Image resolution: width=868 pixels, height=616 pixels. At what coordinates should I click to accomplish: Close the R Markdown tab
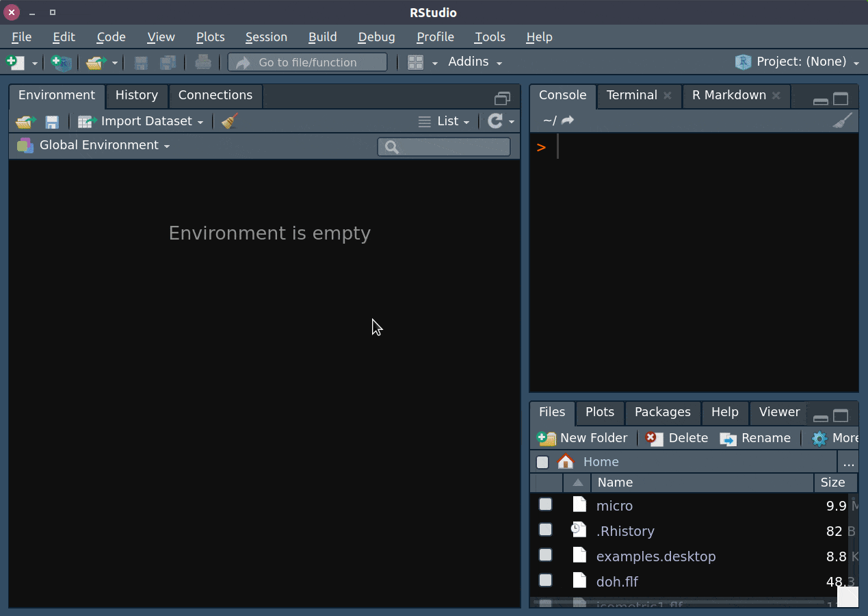pyautogui.click(x=776, y=95)
